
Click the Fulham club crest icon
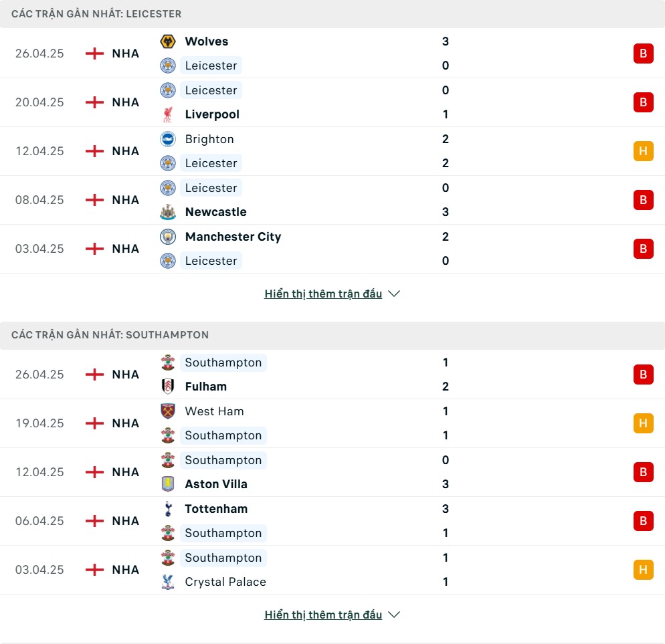click(x=168, y=387)
